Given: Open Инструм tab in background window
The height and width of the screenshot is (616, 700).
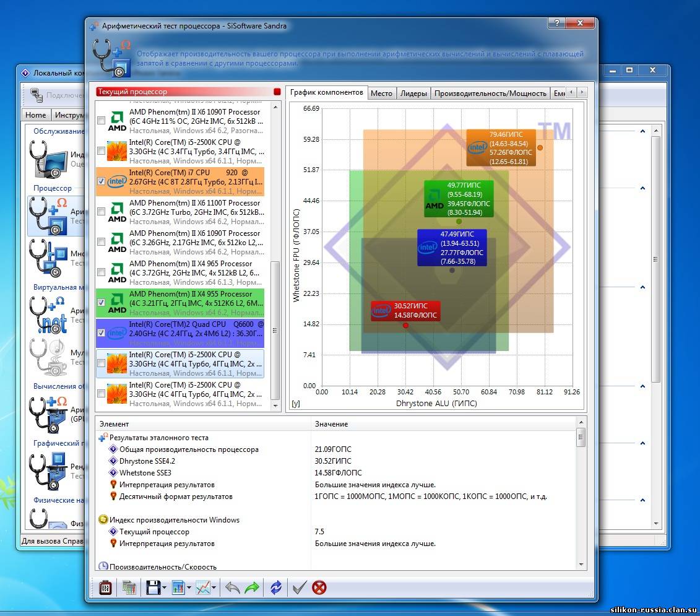Looking at the screenshot, I should pos(68,115).
